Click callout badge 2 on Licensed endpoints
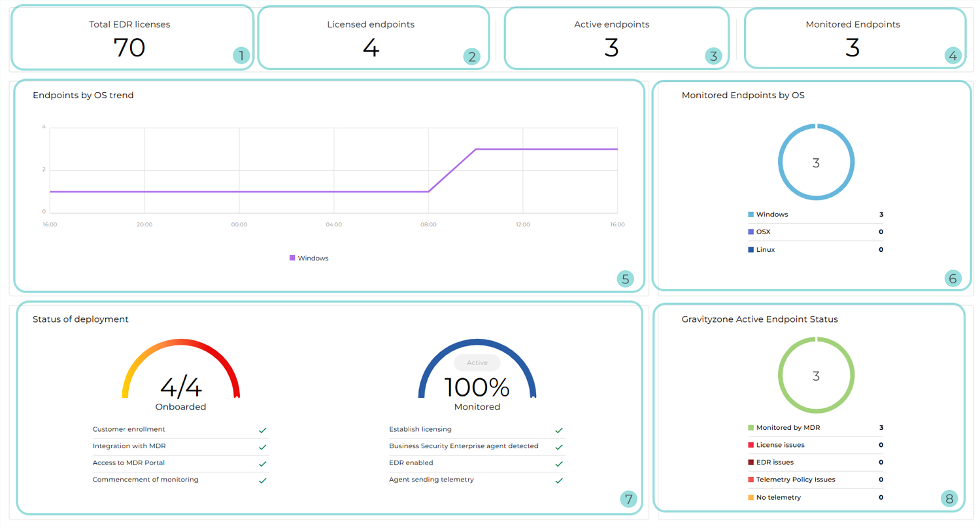Screen dimensions: 980x528 471,57
